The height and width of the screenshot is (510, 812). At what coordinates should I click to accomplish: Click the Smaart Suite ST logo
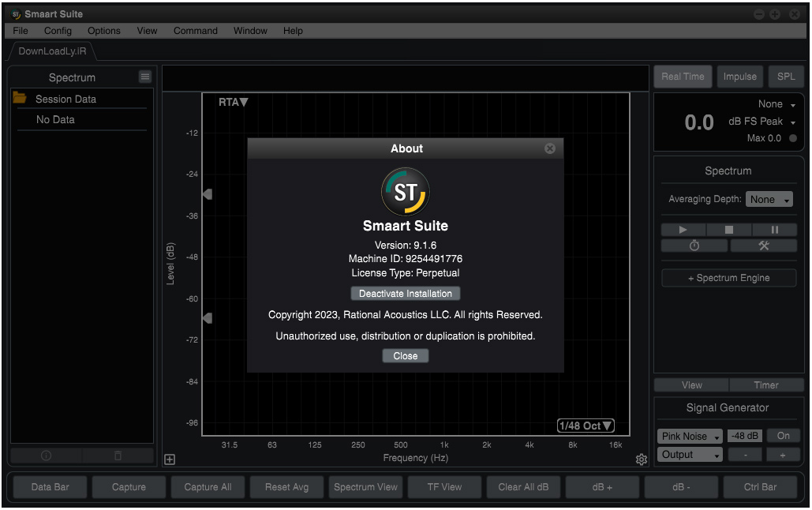click(x=406, y=192)
